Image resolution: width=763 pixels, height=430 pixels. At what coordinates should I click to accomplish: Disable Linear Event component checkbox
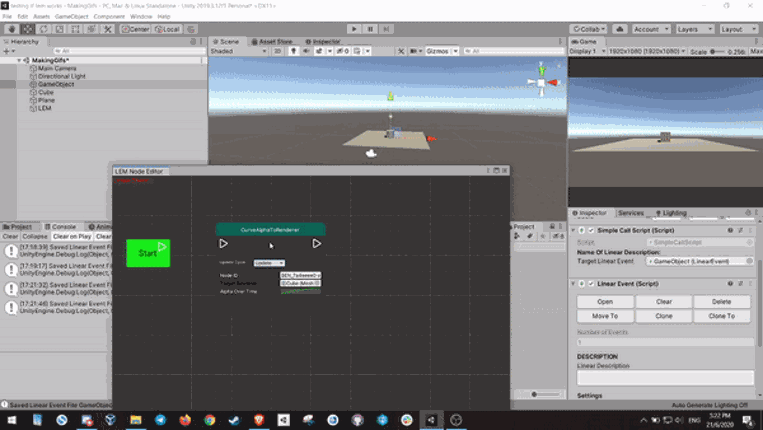[591, 284]
